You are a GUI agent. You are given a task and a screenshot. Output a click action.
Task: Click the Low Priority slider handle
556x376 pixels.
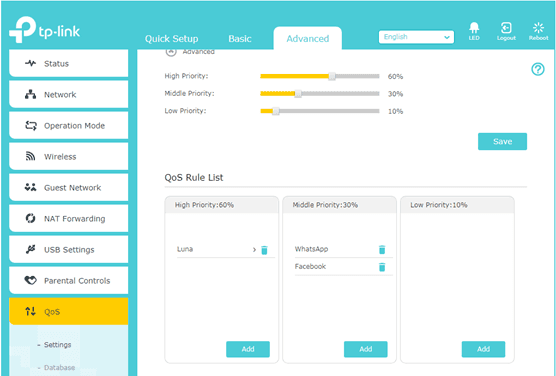[276, 111]
